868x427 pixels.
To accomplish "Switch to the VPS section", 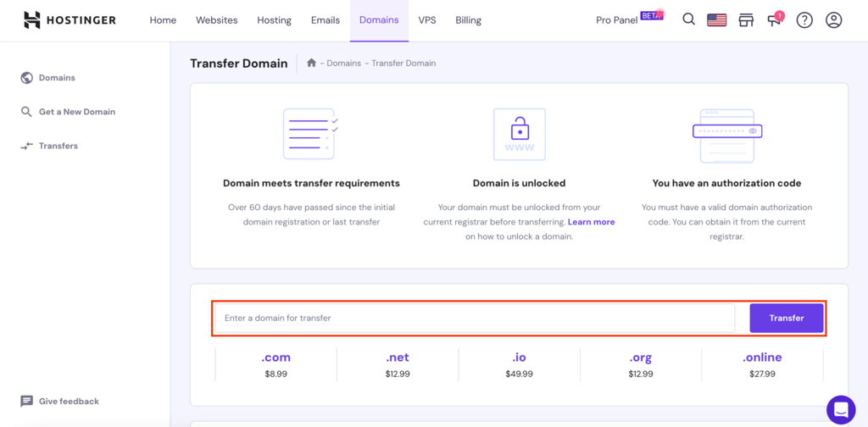I will point(427,20).
